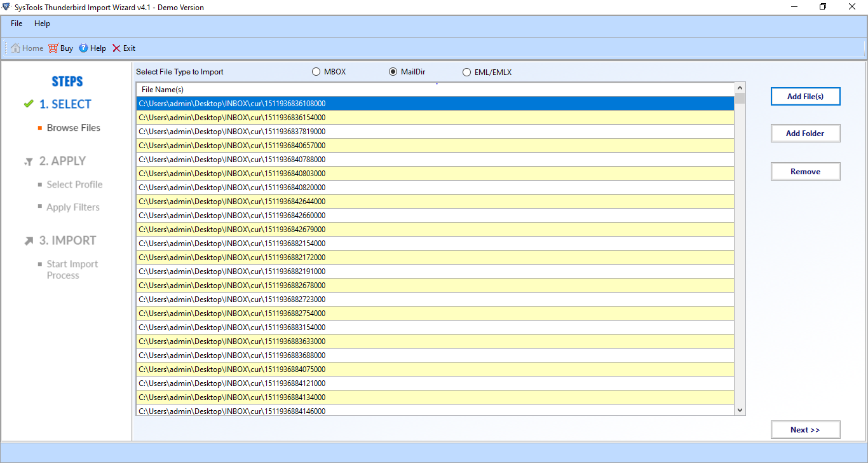This screenshot has width=868, height=463.
Task: Select file row ending 1511936883688000
Action: [x=435, y=356]
